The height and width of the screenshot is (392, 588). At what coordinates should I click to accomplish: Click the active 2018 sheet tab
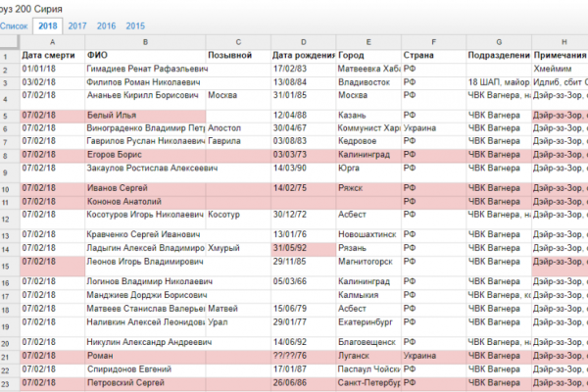[47, 25]
